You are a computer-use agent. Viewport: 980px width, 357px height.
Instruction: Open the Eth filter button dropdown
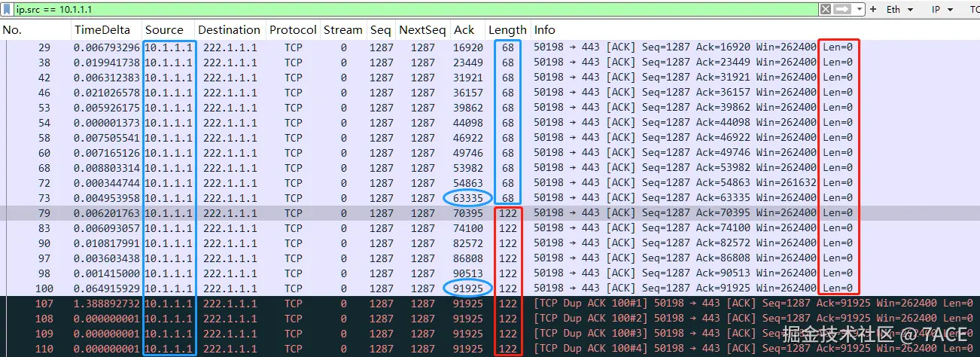pos(899,9)
